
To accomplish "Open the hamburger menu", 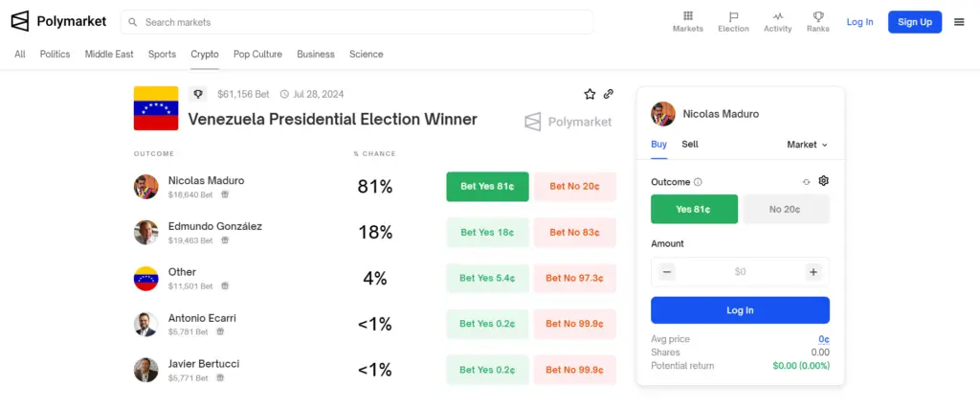I will tap(959, 22).
